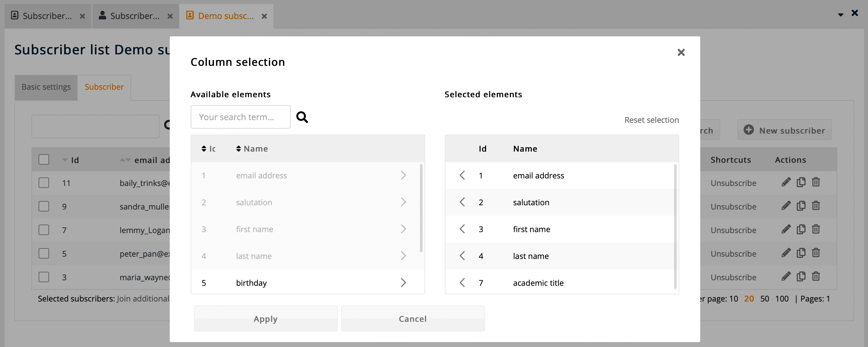The image size is (868, 347).
Task: Open the Basic settings tab
Action: click(46, 87)
